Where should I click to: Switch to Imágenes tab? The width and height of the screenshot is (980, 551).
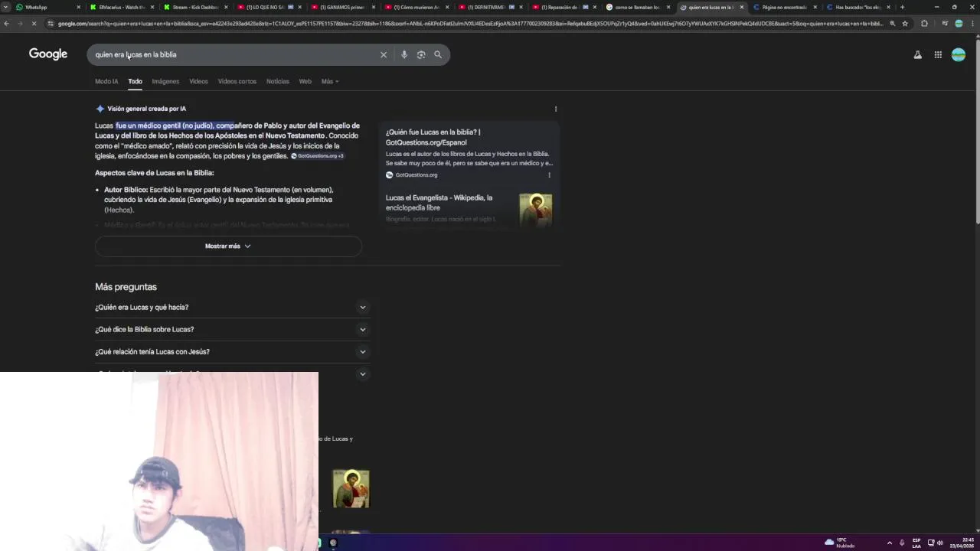pyautogui.click(x=165, y=81)
